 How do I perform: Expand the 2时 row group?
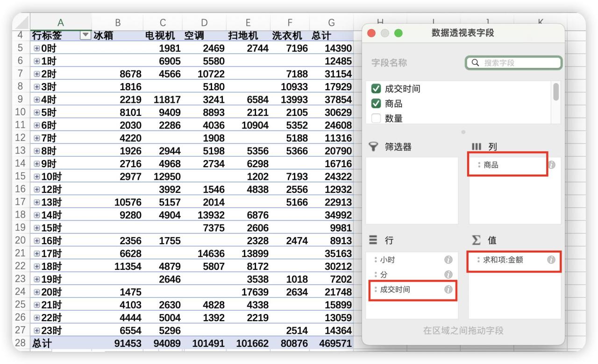coord(36,74)
